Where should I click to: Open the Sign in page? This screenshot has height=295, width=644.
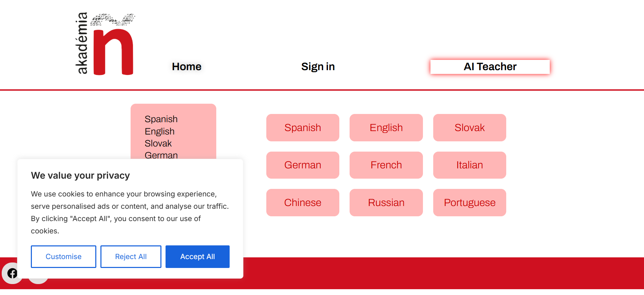[x=318, y=66]
